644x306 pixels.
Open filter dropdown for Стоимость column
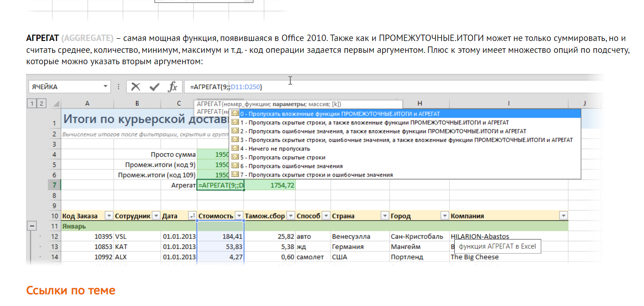pyautogui.click(x=239, y=216)
